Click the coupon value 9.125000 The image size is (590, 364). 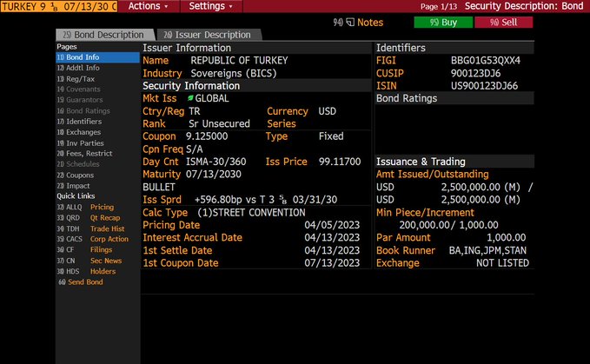pos(207,136)
